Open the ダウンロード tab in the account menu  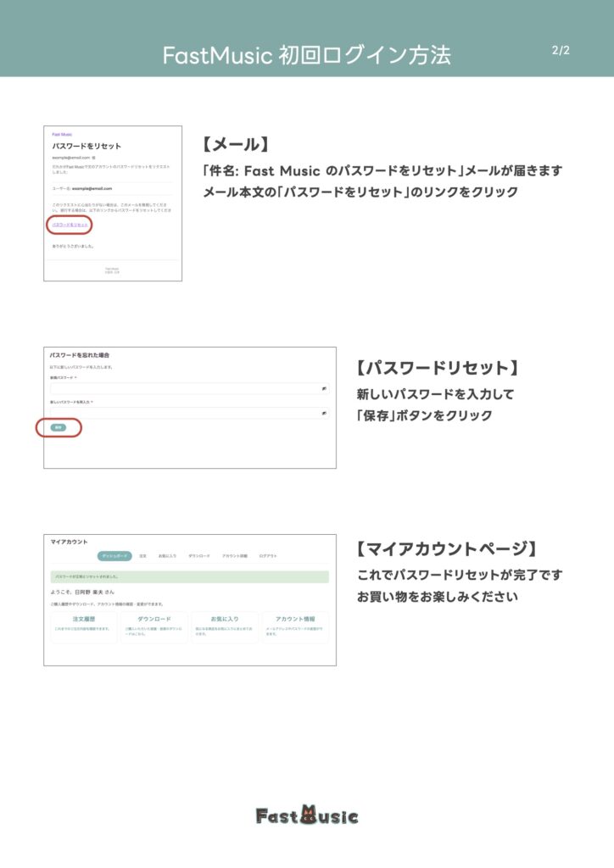(199, 556)
